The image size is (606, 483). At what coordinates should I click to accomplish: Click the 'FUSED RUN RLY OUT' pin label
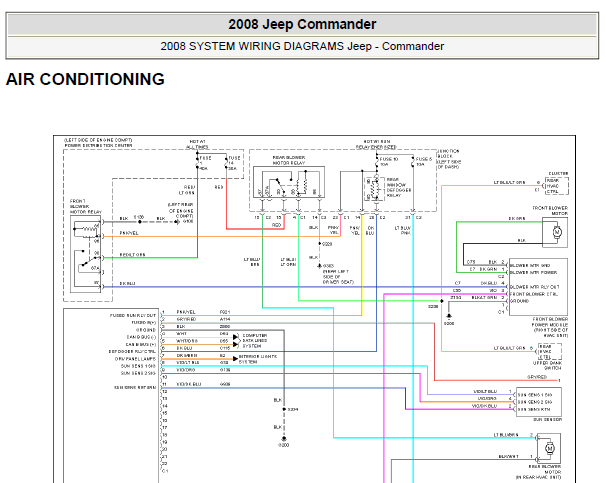pos(133,315)
